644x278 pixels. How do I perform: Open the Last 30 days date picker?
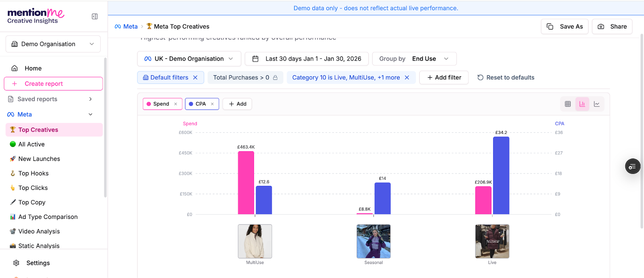tap(307, 59)
